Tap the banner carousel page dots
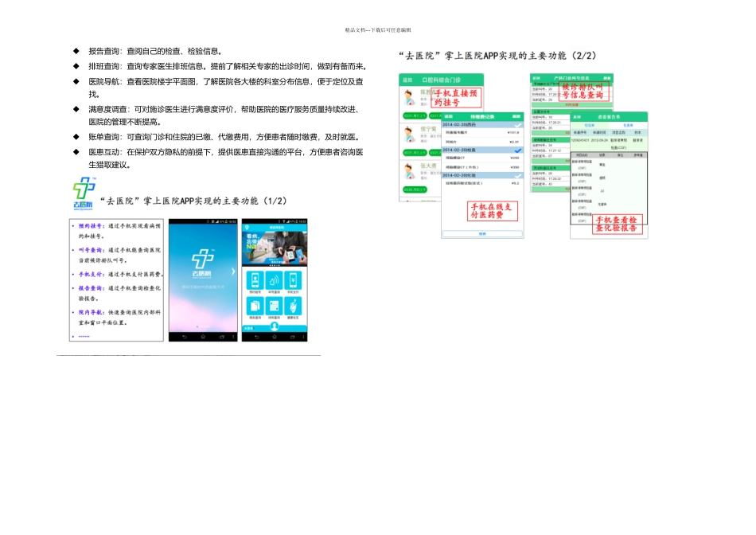 (275, 265)
